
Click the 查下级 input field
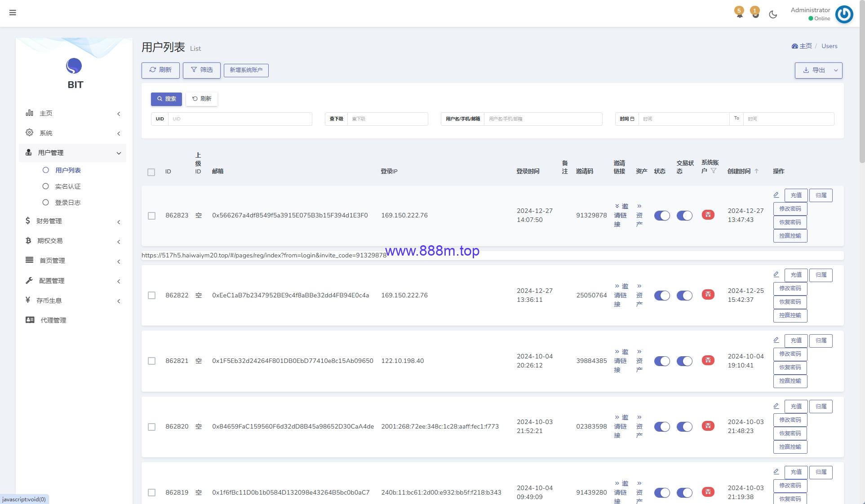point(387,119)
